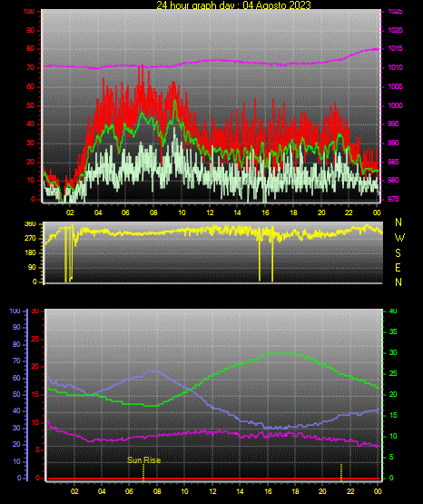Click the 'Sun Rise' label
Viewport: 423px width, 504px height.
point(144,460)
